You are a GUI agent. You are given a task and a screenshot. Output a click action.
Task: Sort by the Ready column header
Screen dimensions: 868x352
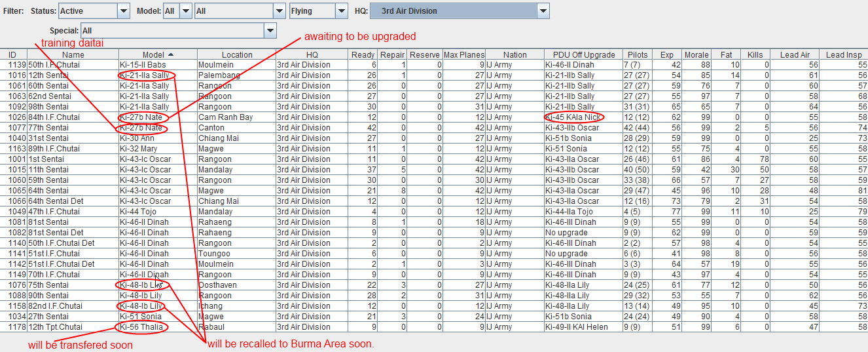pyautogui.click(x=363, y=54)
